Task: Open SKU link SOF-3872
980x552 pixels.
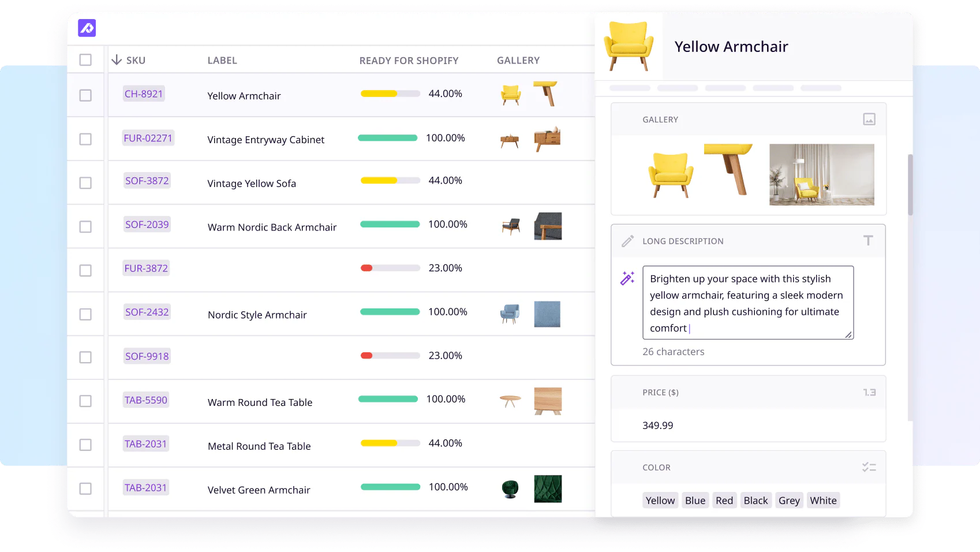Action: (147, 181)
